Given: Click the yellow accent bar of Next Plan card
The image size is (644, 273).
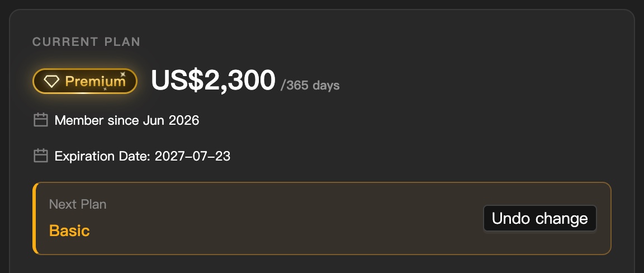Looking at the screenshot, I should coord(35,218).
